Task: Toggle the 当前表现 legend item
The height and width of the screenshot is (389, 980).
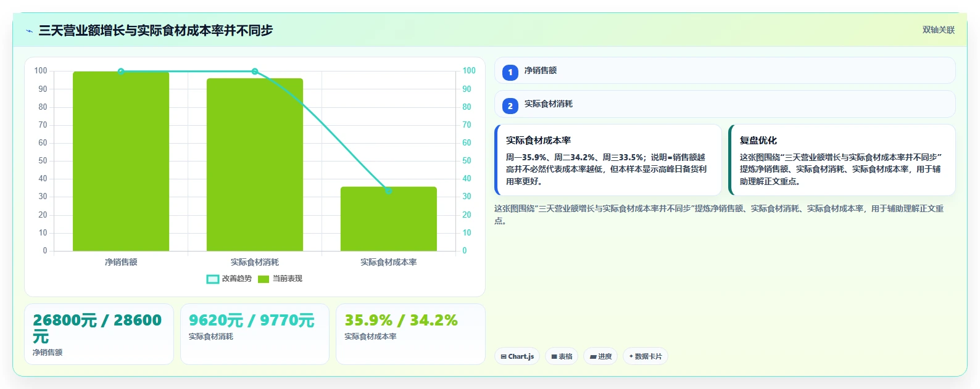Action: coord(280,279)
